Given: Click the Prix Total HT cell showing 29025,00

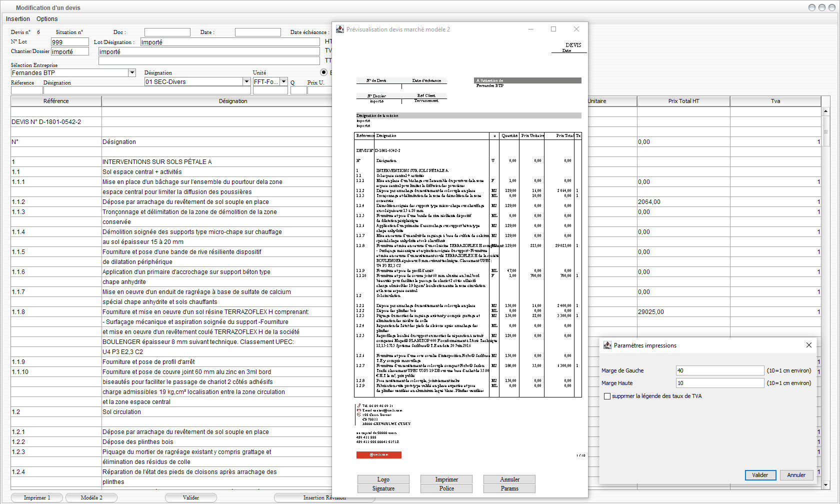Looking at the screenshot, I should 683,312.
